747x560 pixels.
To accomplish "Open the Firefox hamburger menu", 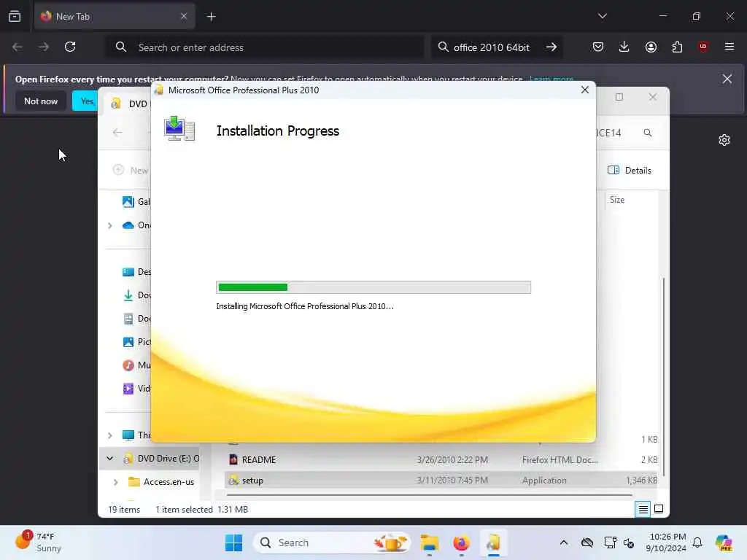I will 729,47.
